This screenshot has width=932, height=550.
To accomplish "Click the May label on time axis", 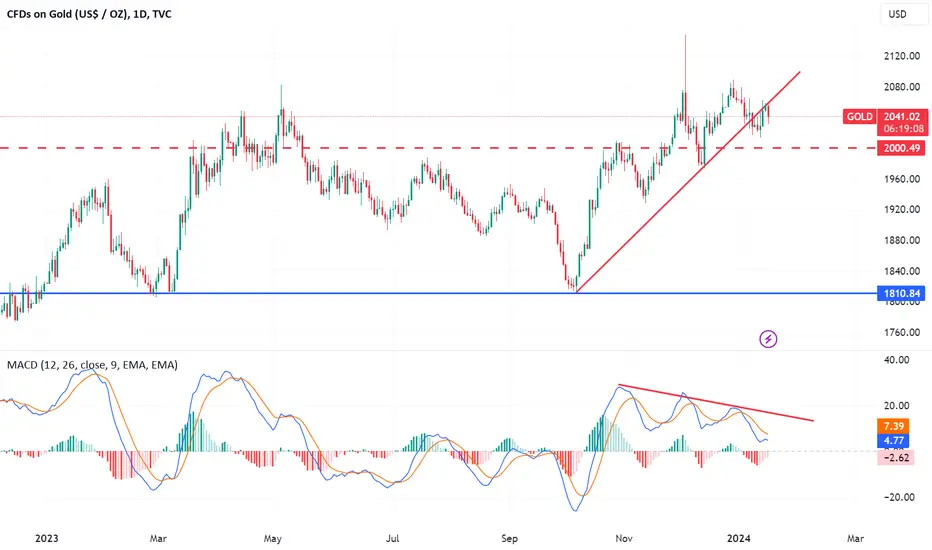I will tap(272, 538).
